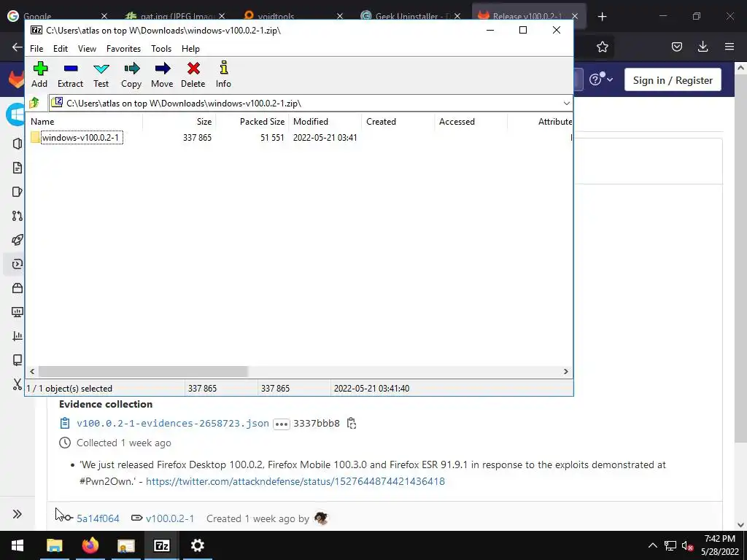Viewport: 747px width, 560px height.
Task: Open the GitLab Issues sidebar icon
Action: 18,192
